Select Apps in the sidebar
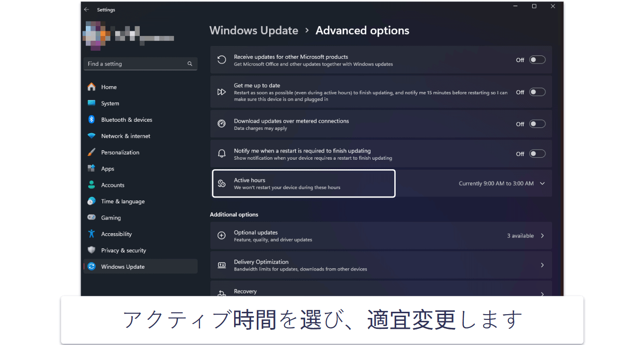 coord(140,169)
